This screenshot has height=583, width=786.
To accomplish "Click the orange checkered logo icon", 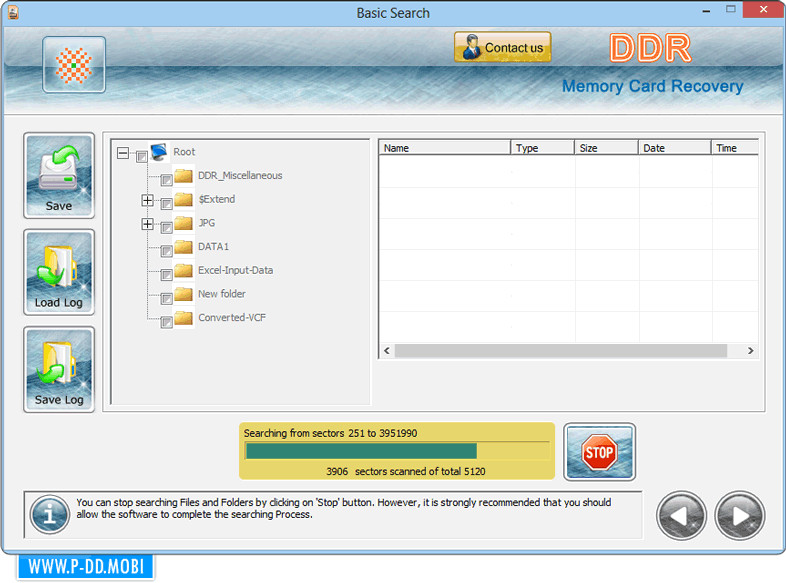I will pyautogui.click(x=74, y=65).
